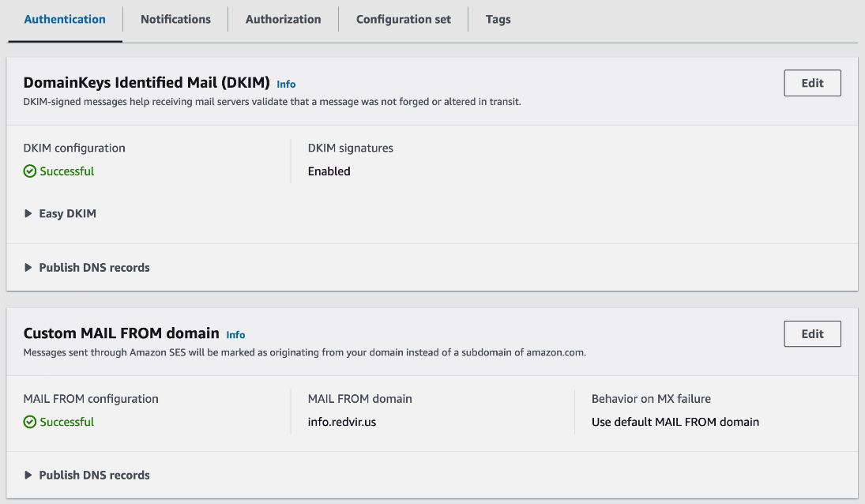The width and height of the screenshot is (865, 504).
Task: Open the Custom MAIL FROM Info link
Action: [235, 334]
